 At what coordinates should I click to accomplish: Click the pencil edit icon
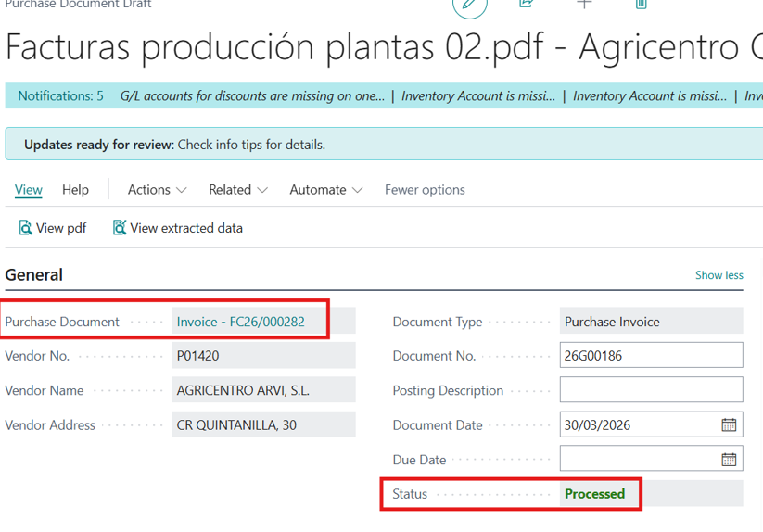point(470,5)
